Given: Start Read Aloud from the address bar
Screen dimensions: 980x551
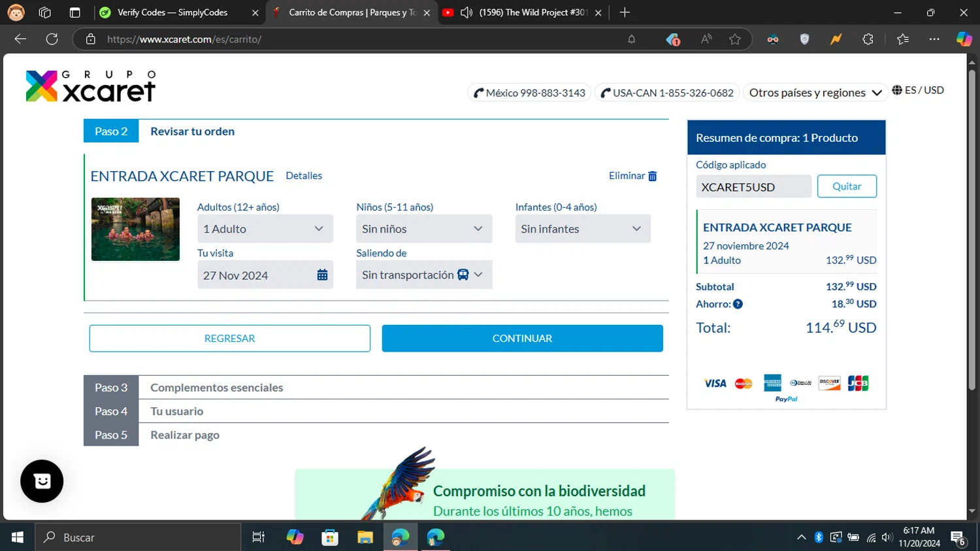Looking at the screenshot, I should (706, 39).
